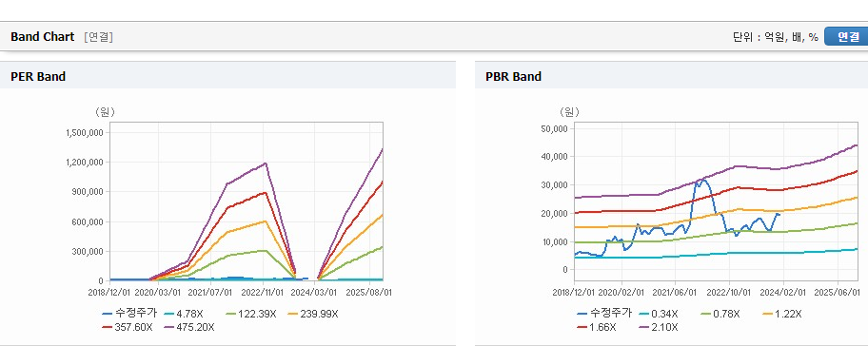Click the 20,000 y-axis label

pos(555,213)
